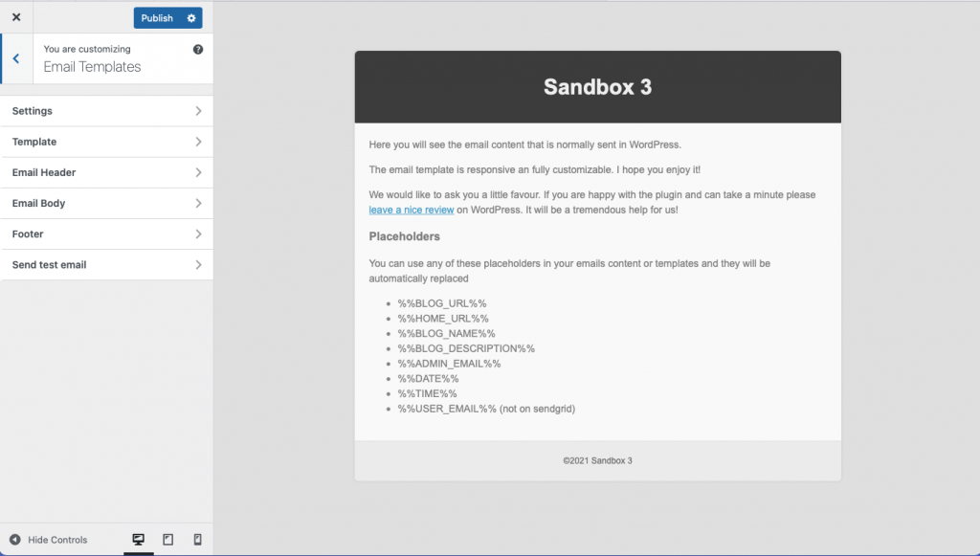Viewport: 980px width, 556px height.
Task: Open publish settings gear icon
Action: tap(191, 18)
